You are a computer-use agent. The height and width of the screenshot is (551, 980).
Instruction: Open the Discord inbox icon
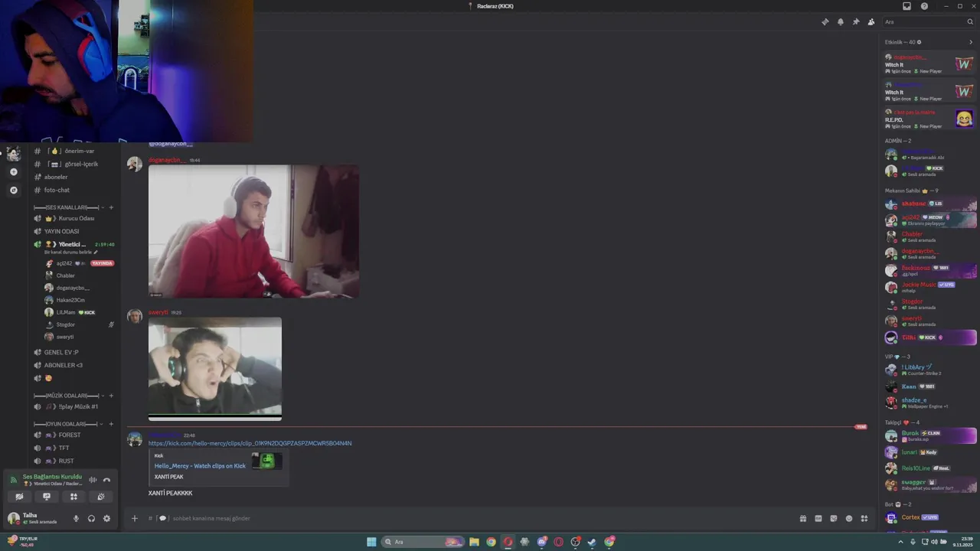point(907,6)
